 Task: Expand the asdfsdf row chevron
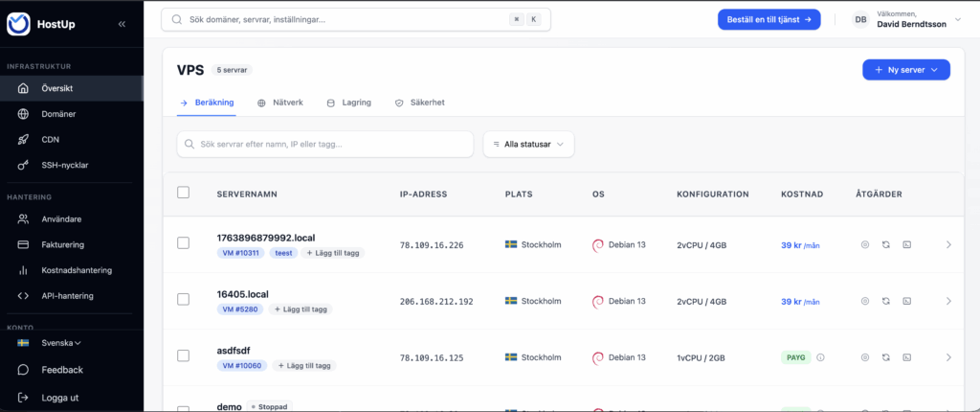[948, 357]
